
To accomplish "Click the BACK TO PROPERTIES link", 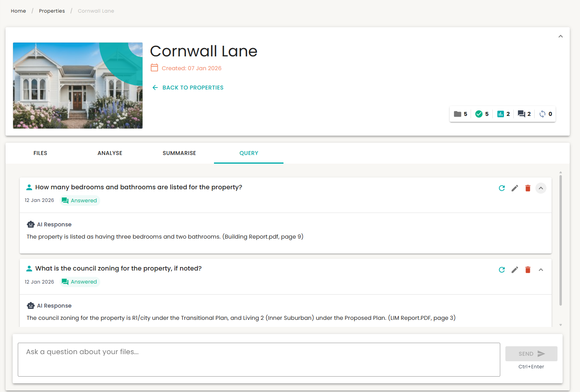I will click(188, 87).
